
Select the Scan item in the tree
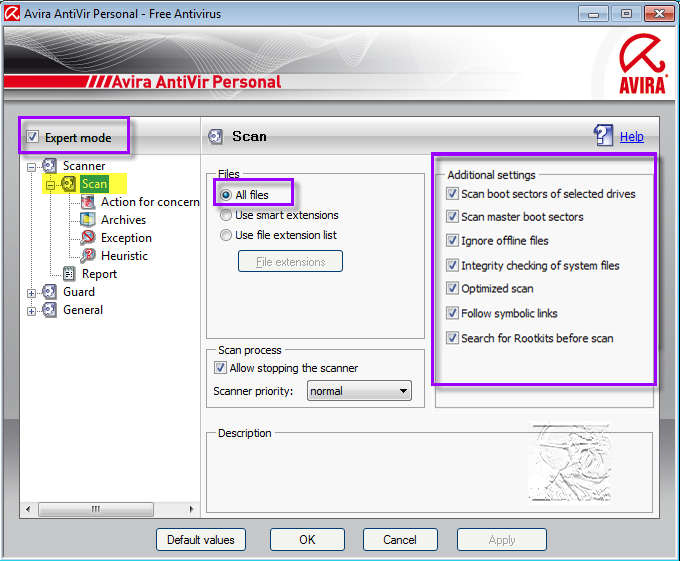pyautogui.click(x=94, y=184)
